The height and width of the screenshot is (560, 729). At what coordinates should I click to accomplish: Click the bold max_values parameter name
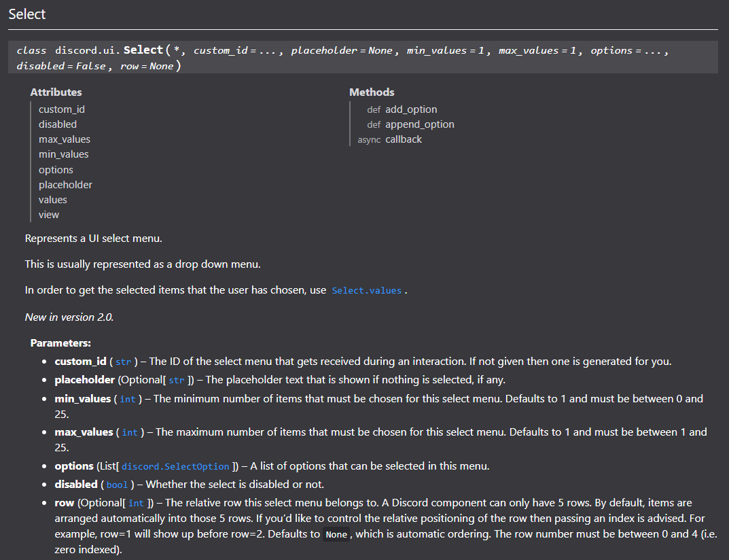pyautogui.click(x=84, y=432)
